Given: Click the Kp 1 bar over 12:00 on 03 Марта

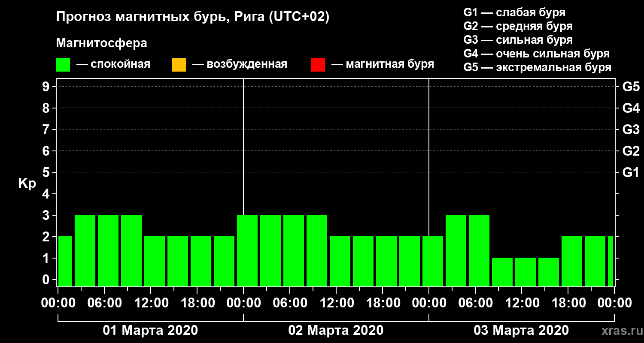Looking at the screenshot, I should [526, 272].
